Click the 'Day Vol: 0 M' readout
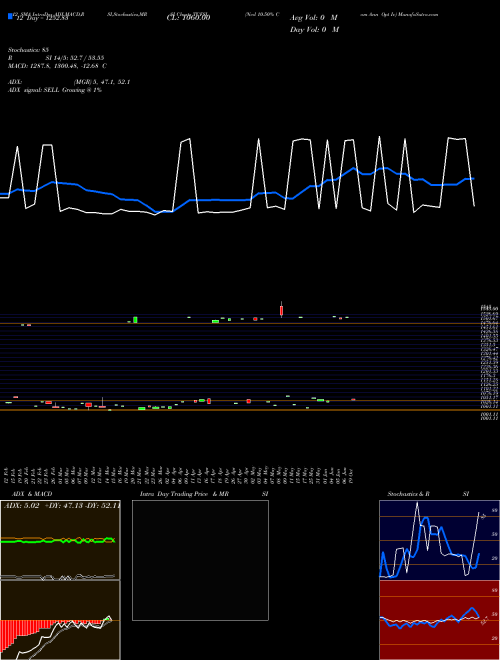This screenshot has height=660, width=500. [x=314, y=30]
